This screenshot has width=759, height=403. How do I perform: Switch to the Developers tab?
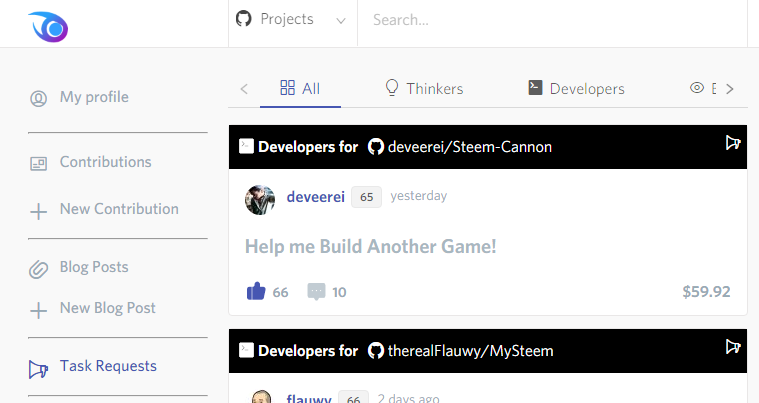(576, 89)
